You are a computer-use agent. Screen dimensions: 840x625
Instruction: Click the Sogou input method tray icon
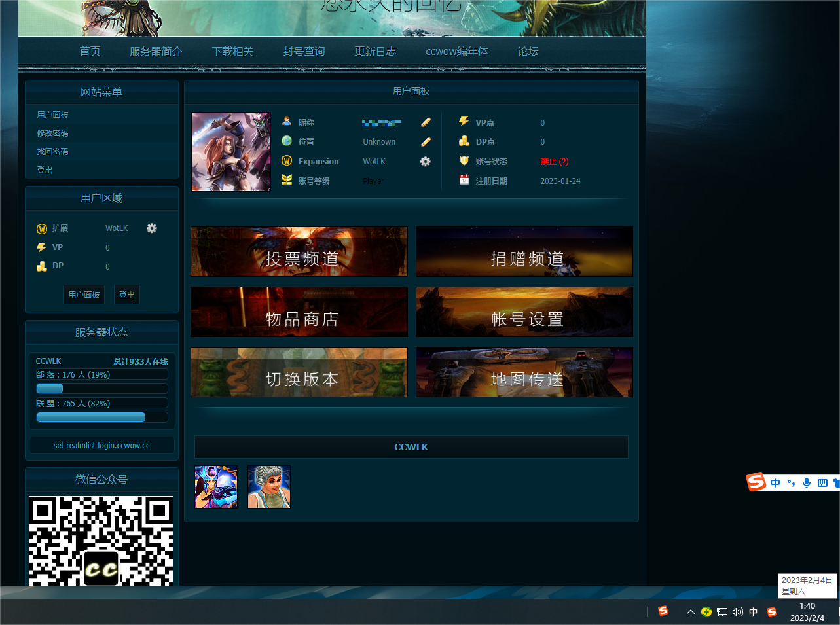(x=772, y=612)
